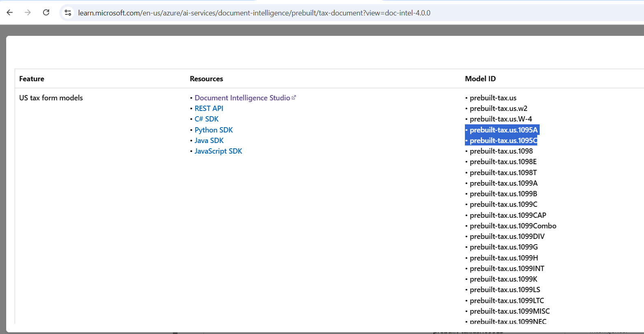The image size is (644, 334).
Task: Open the C# SDK link
Action: coord(206,119)
